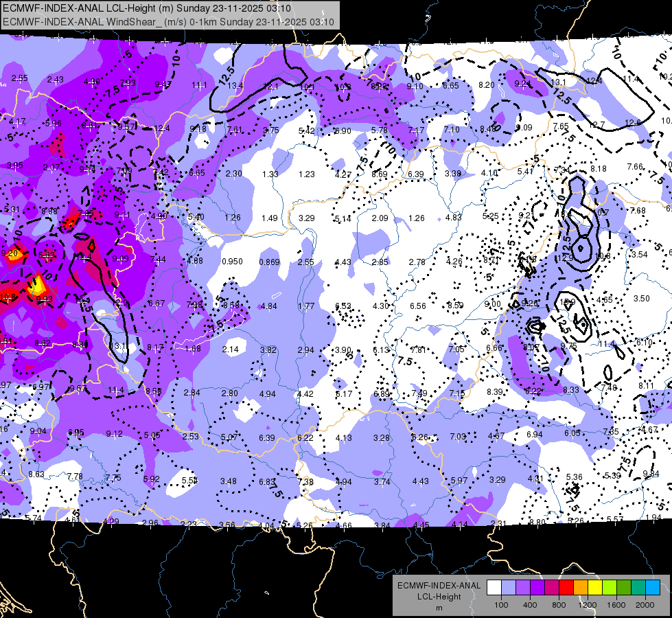
Task: Click the map value '8.20' in the northeast
Action: [x=487, y=85]
